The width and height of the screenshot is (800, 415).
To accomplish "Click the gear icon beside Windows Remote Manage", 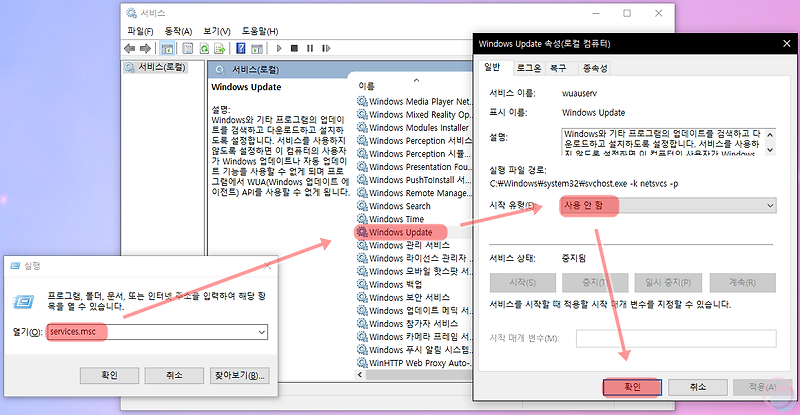I will [x=362, y=193].
